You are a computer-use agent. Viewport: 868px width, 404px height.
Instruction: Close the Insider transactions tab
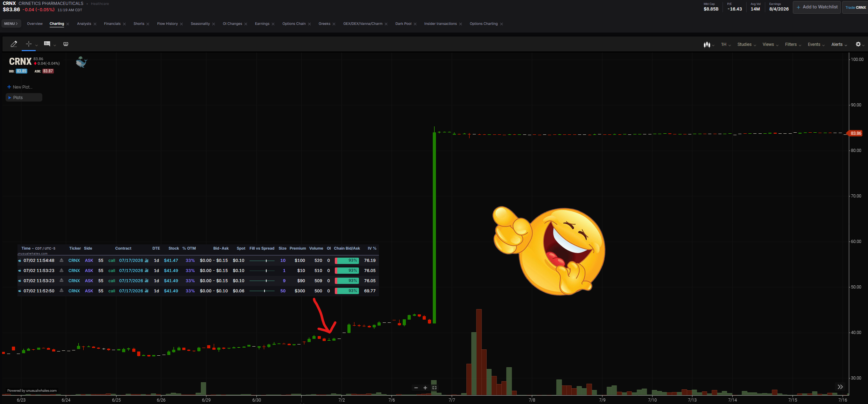[x=460, y=24]
